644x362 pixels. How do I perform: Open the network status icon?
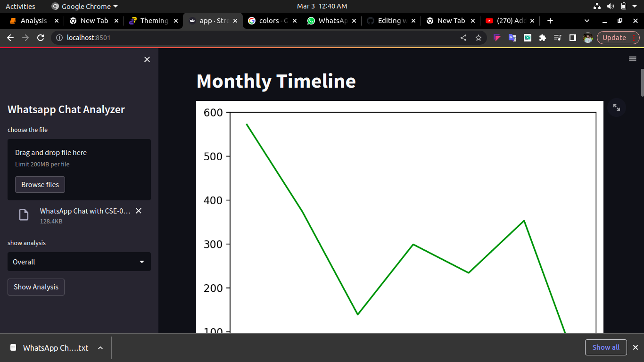[597, 6]
